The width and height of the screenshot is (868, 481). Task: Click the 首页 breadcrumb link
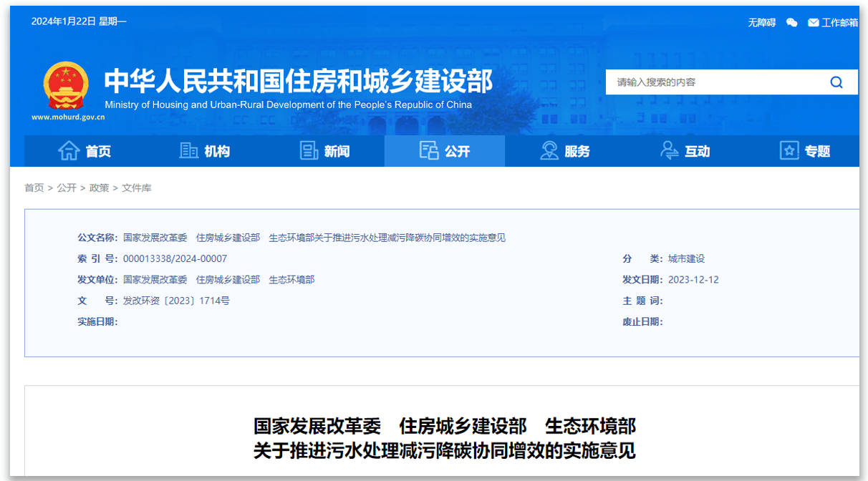pos(34,188)
